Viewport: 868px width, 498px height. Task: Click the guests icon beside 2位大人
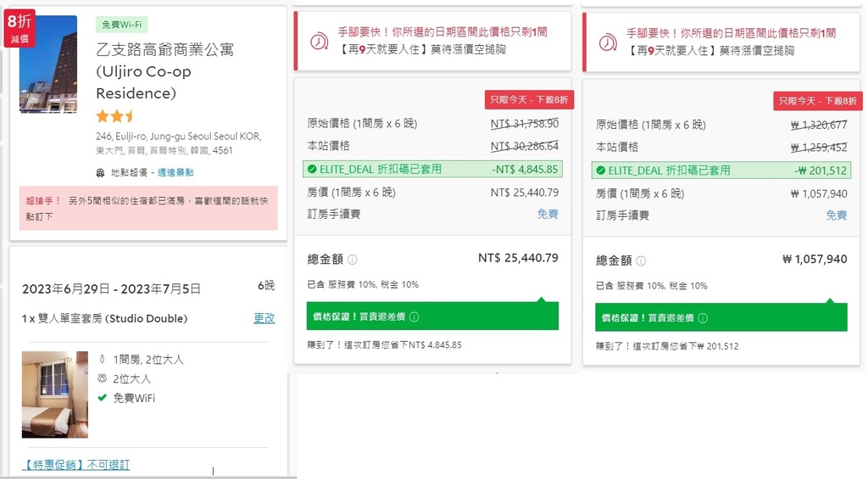(102, 378)
